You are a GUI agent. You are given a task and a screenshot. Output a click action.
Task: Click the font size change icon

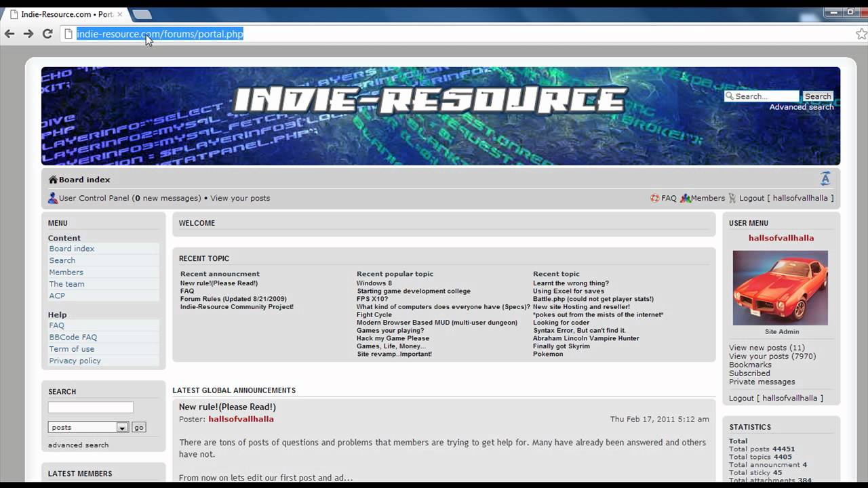[825, 179]
